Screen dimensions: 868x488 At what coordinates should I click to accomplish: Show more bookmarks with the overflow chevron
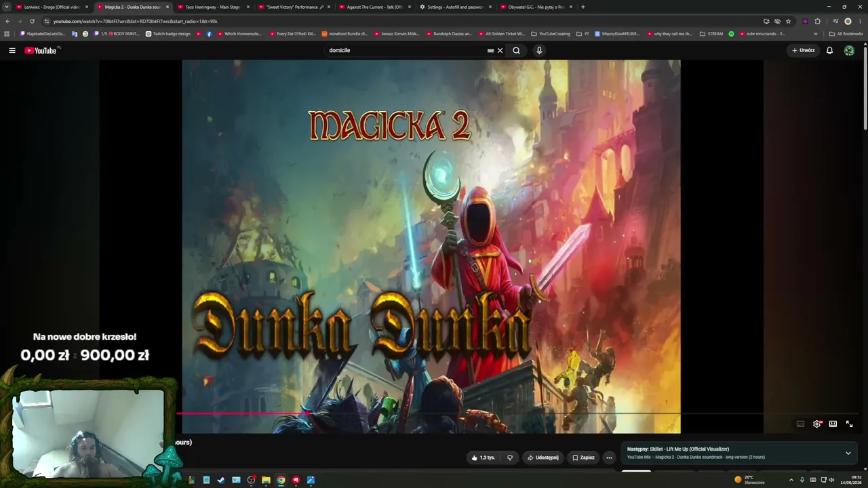[816, 34]
